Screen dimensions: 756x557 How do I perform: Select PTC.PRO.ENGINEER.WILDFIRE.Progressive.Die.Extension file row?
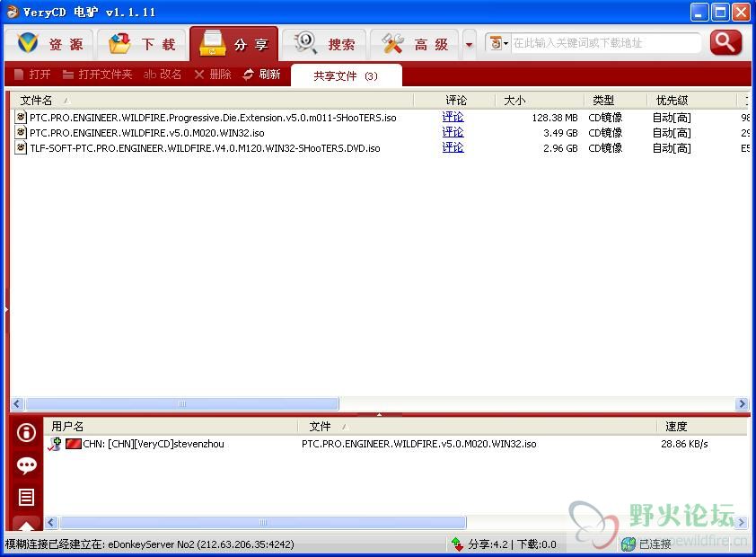coord(381,117)
